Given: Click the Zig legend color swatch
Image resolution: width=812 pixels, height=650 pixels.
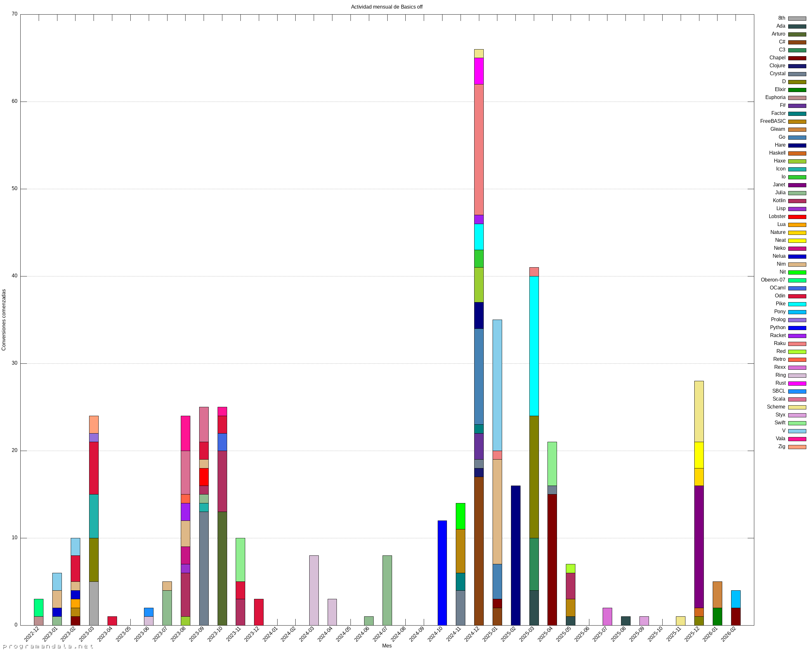Looking at the screenshot, I should 797,447.
